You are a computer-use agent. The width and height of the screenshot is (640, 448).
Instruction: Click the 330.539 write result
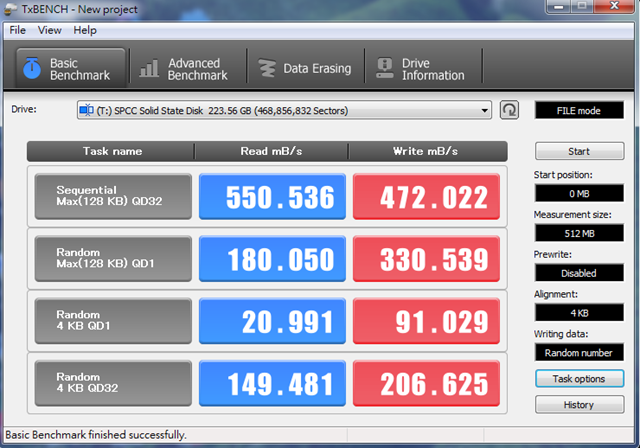[x=427, y=259]
